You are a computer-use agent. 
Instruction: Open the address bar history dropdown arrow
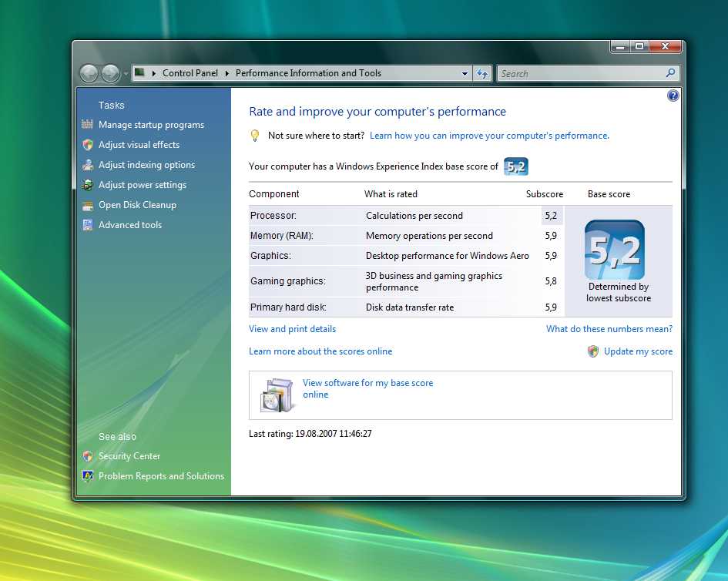pyautogui.click(x=465, y=73)
